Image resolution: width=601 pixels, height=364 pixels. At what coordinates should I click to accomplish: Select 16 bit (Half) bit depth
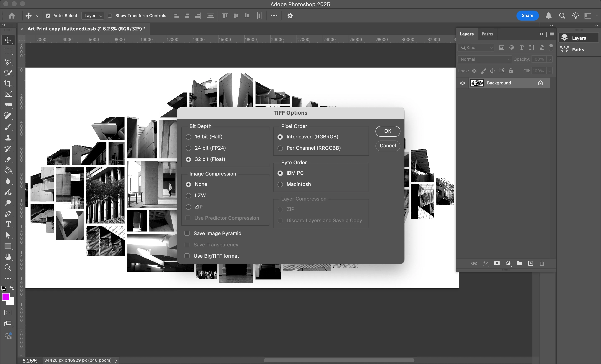tap(188, 137)
